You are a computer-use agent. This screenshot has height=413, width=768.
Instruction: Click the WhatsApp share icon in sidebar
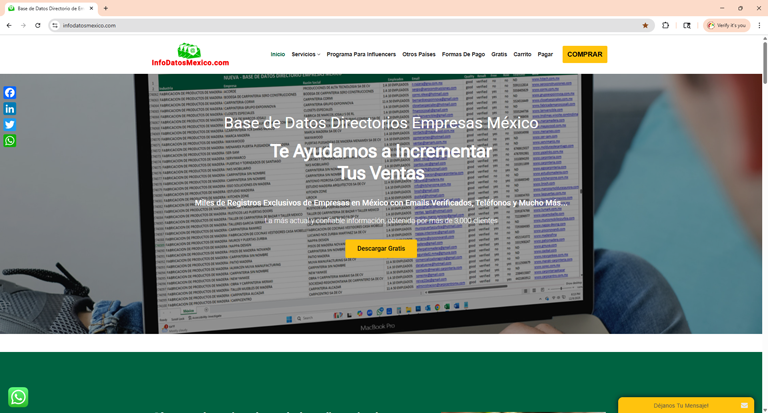[9, 141]
